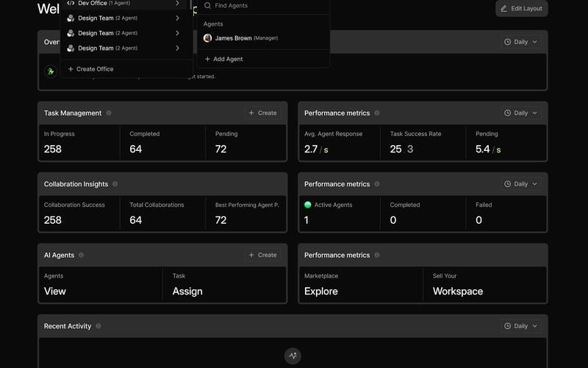
Task: Click the Completed 0 metric card
Action: tap(423, 213)
